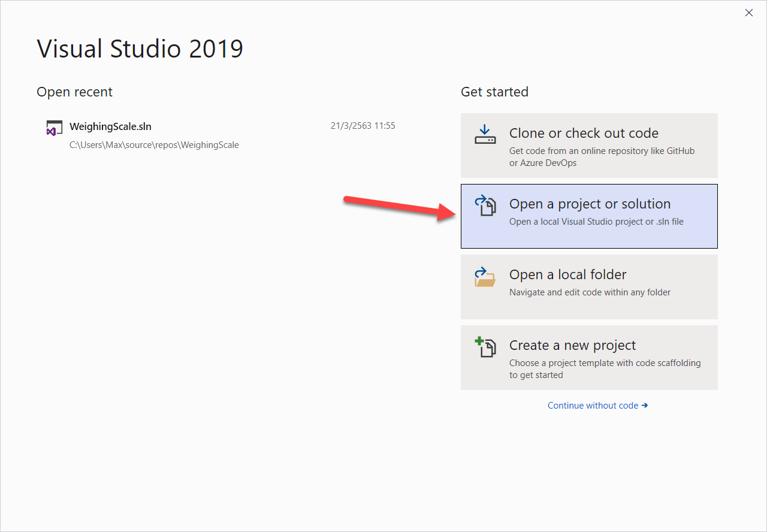Click the Open a local folder icon

[x=485, y=277]
